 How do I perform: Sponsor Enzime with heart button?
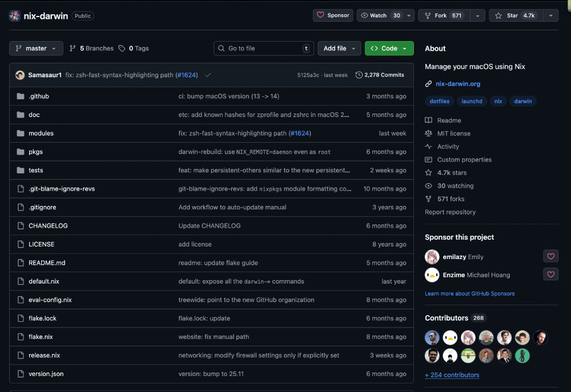[550, 274]
